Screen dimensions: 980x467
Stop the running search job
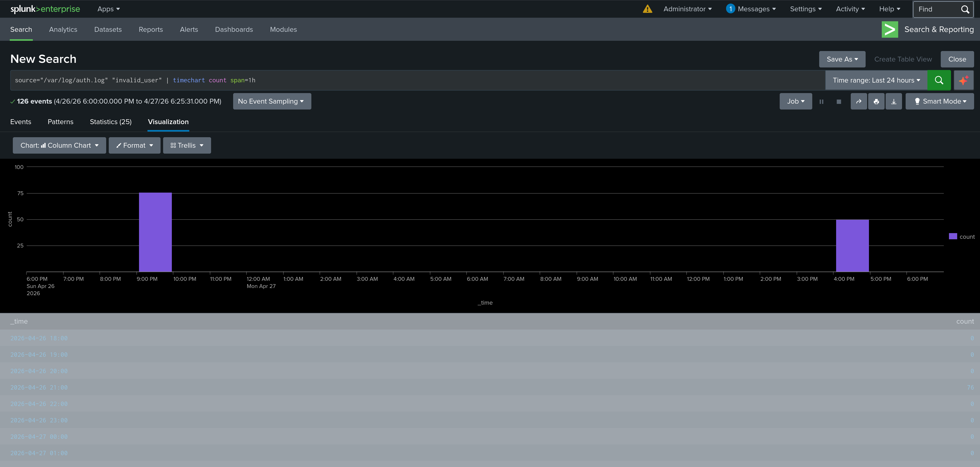coord(839,101)
